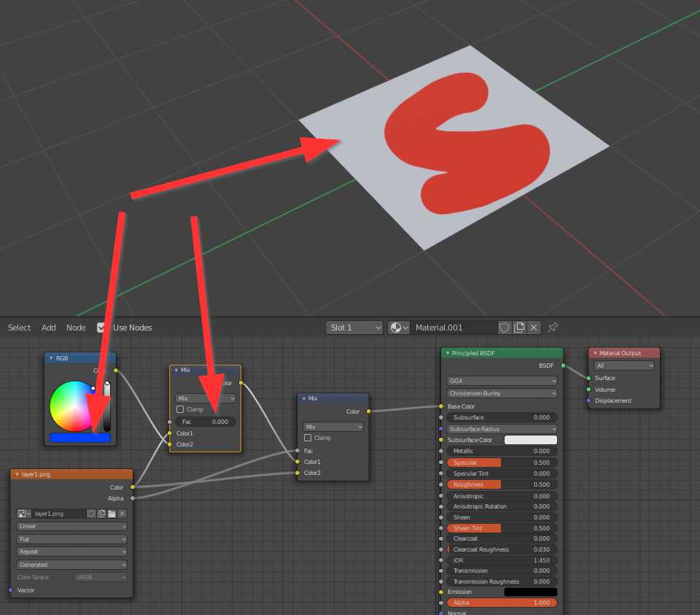
Task: Collapse the second Mix node triangle
Action: tap(304, 398)
